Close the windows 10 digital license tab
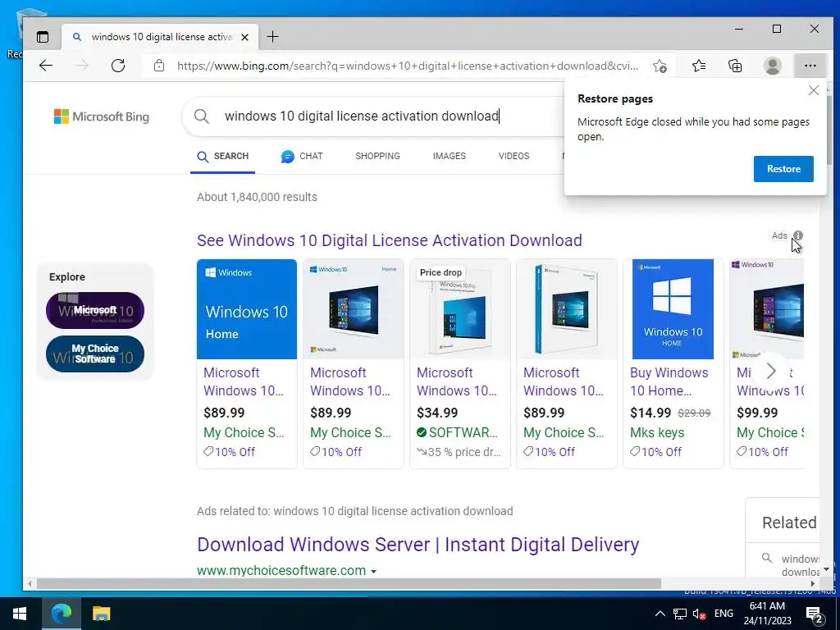The width and height of the screenshot is (840, 630). point(244,37)
